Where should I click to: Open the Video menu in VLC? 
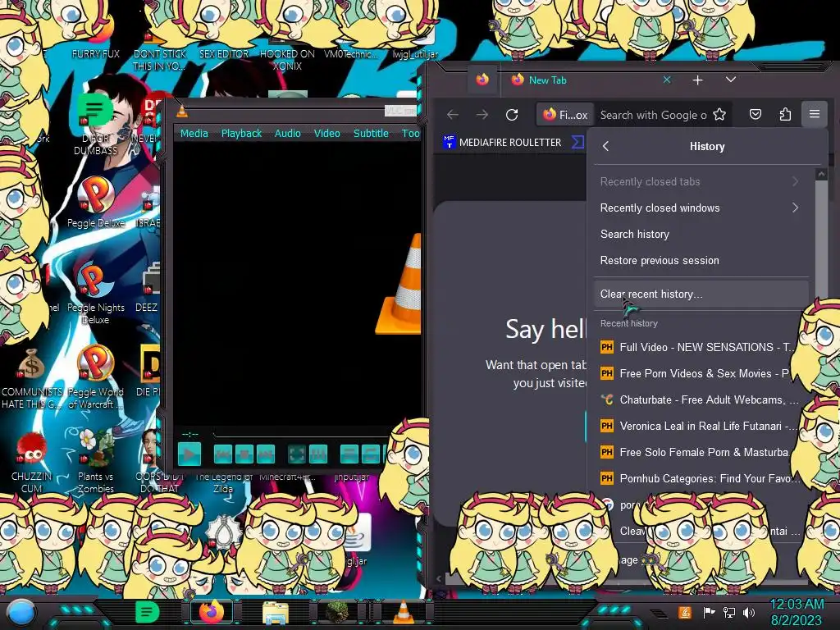(x=326, y=134)
